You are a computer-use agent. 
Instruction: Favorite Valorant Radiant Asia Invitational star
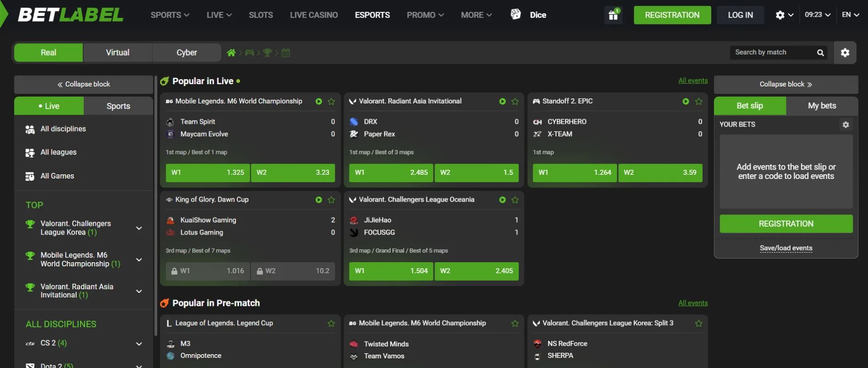[515, 101]
